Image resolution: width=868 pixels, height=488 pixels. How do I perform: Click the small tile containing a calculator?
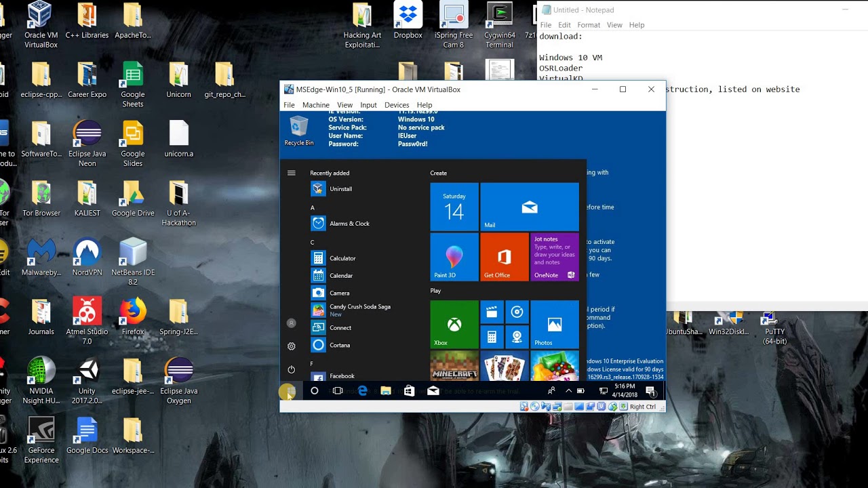coord(492,337)
